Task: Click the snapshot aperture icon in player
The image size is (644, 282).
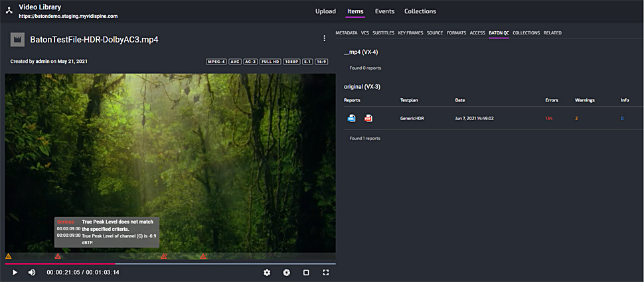Action: 287,272
